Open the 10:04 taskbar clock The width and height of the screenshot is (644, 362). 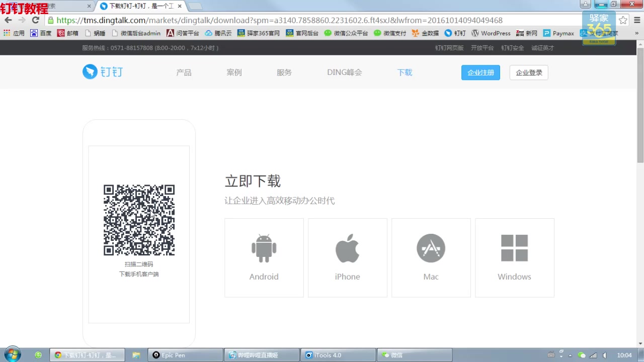(x=624, y=355)
